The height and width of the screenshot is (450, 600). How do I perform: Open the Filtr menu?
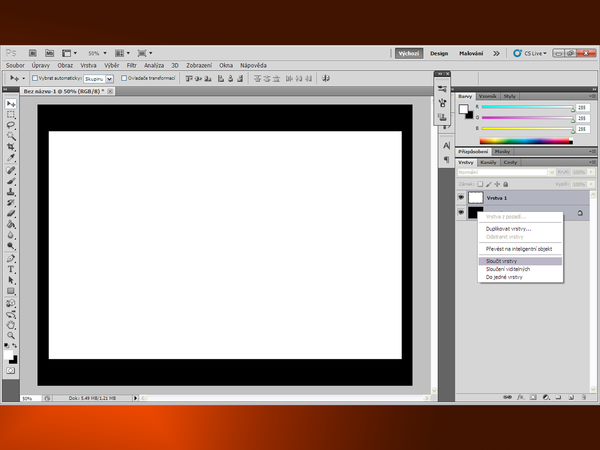point(131,65)
